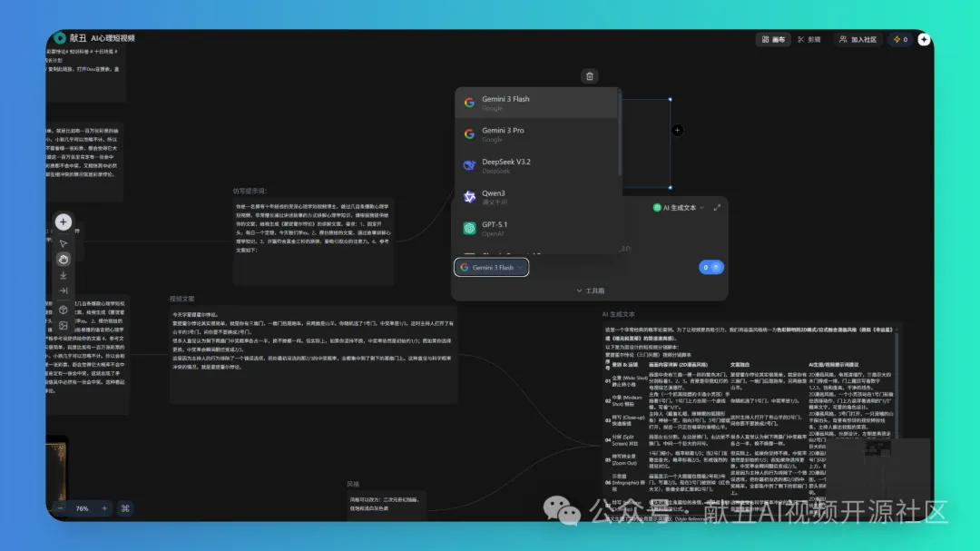This screenshot has width=980, height=551.
Task: Click the keyboard shortcut command icon
Action: [125, 508]
